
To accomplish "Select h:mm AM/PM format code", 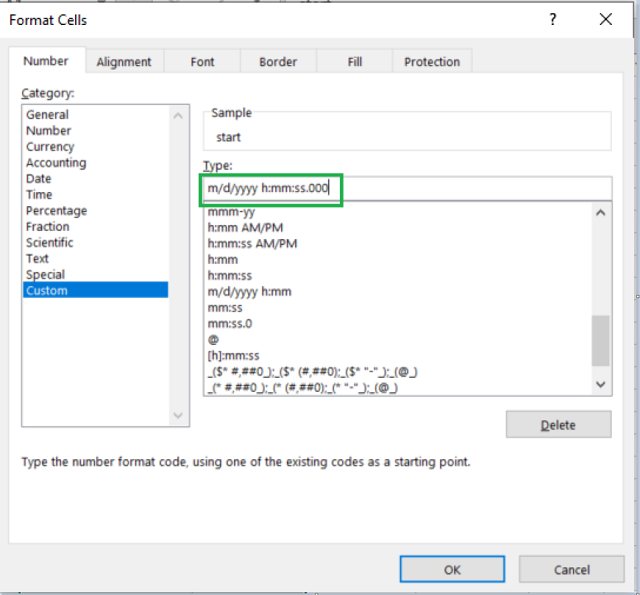I will click(398, 227).
